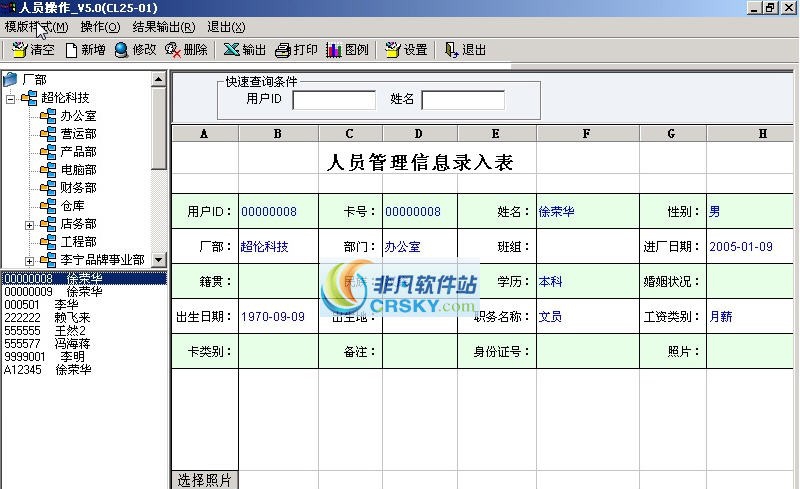The height and width of the screenshot is (489, 800).
Task: Select the 超伦科技 company node
Action: (x=65, y=97)
